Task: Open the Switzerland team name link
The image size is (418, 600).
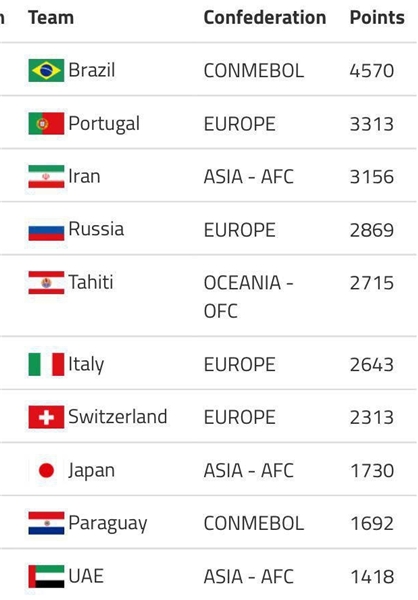Action: 118,417
